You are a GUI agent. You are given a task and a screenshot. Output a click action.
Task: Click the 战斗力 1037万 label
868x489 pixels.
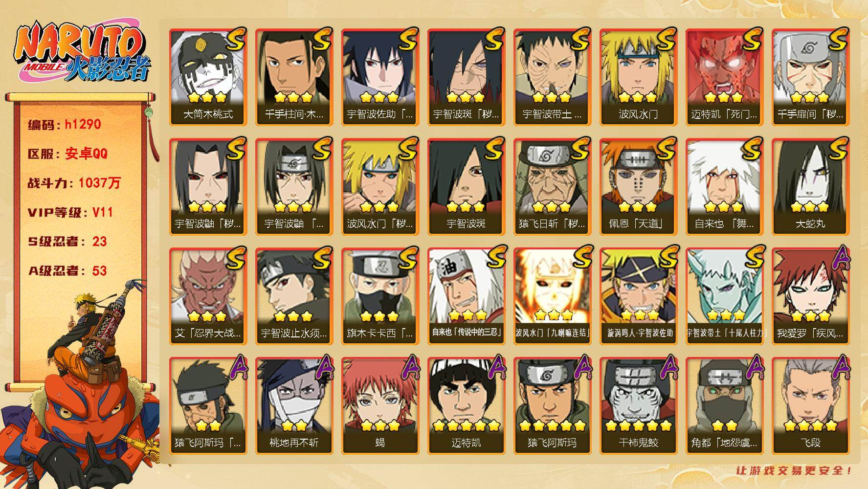pyautogui.click(x=74, y=183)
